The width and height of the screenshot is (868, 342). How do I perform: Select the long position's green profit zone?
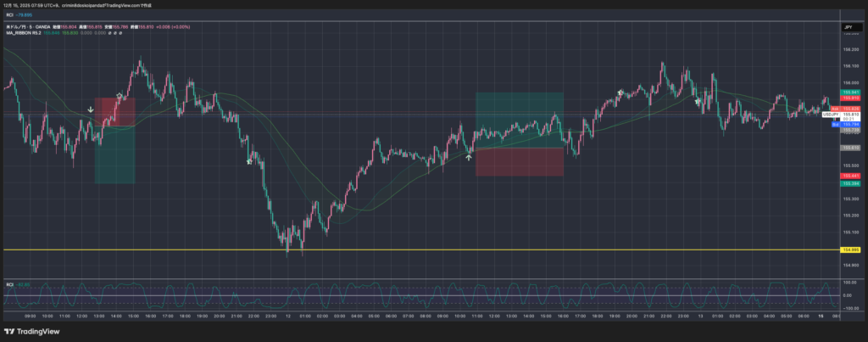[519, 119]
